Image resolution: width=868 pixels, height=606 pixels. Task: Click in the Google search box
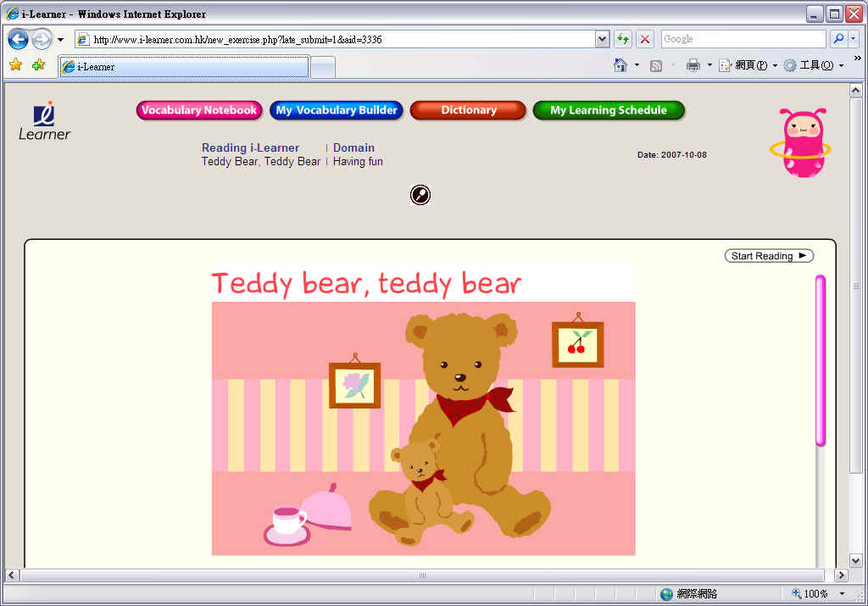742,39
